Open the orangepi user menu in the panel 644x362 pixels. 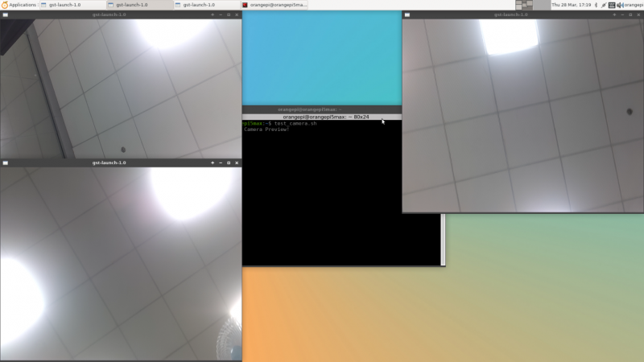tap(633, 5)
